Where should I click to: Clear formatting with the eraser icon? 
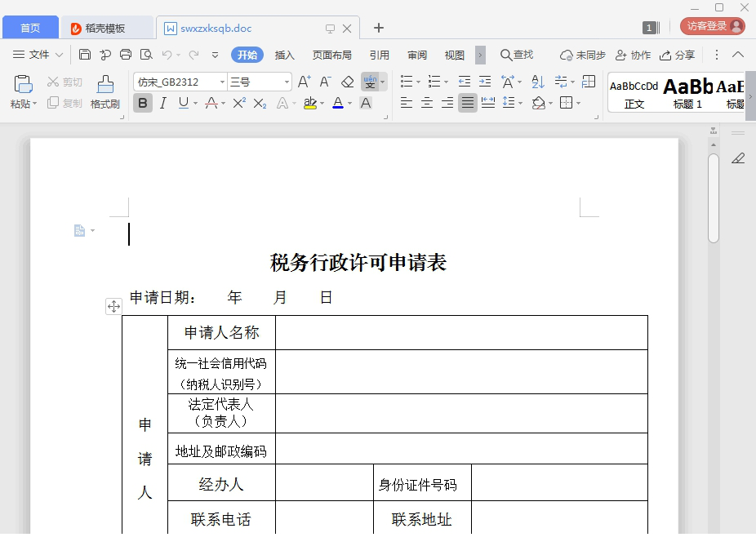coord(345,81)
